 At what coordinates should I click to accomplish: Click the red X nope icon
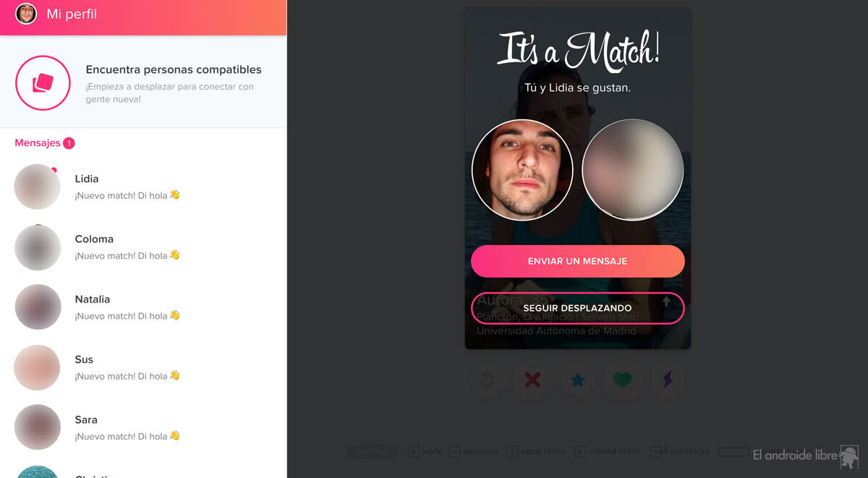(532, 380)
